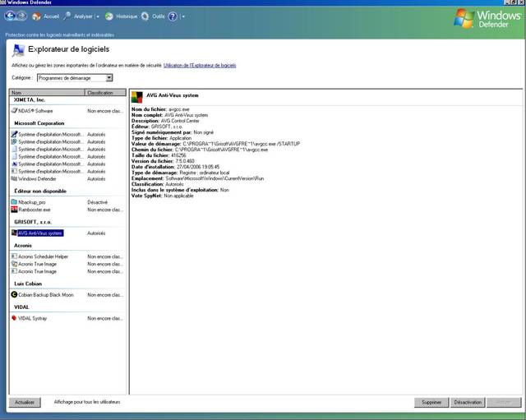
Task: Go to Accueil home page
Action: tap(47, 16)
